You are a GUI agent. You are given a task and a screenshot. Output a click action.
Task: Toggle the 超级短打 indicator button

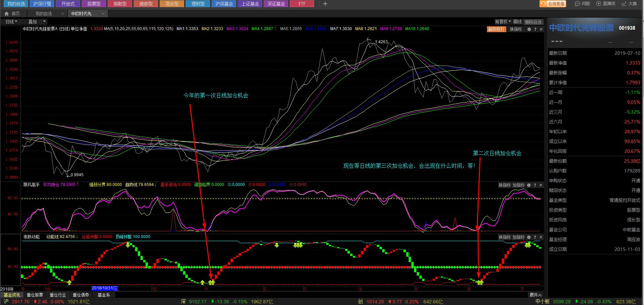(x=496, y=29)
